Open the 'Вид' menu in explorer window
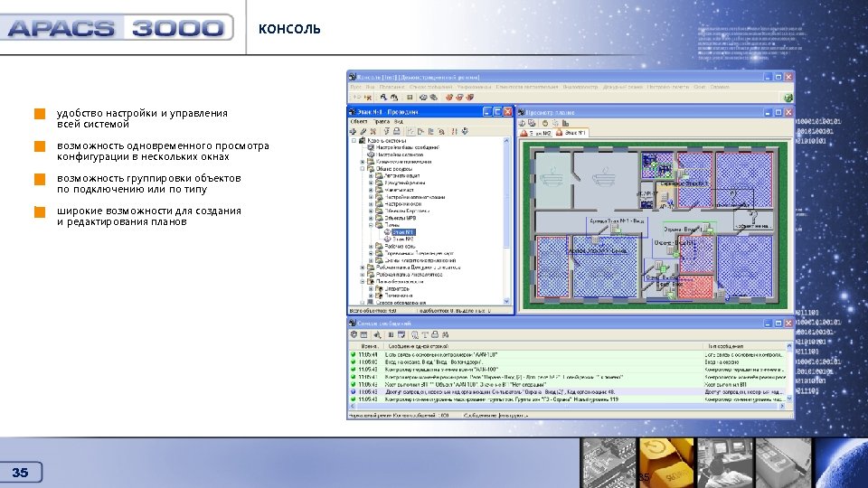This screenshot has width=868, height=488. (x=399, y=122)
